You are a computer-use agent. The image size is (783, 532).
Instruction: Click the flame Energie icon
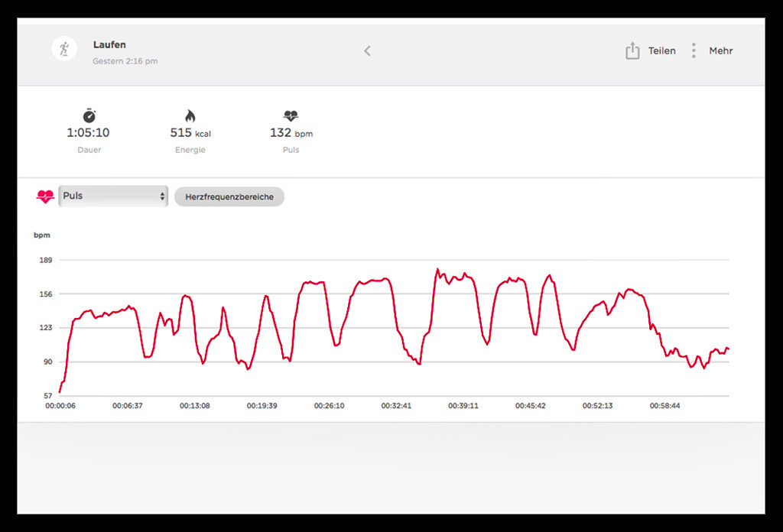point(190,115)
